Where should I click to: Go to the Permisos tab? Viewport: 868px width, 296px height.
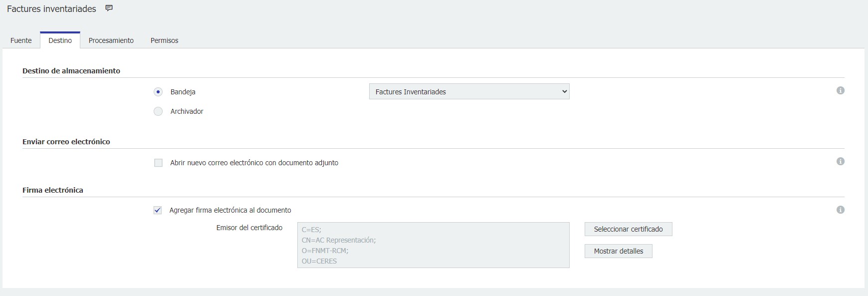coord(164,40)
